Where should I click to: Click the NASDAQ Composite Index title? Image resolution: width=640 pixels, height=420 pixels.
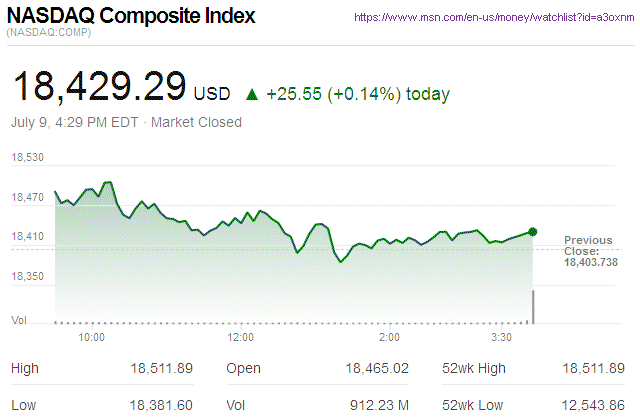(131, 17)
